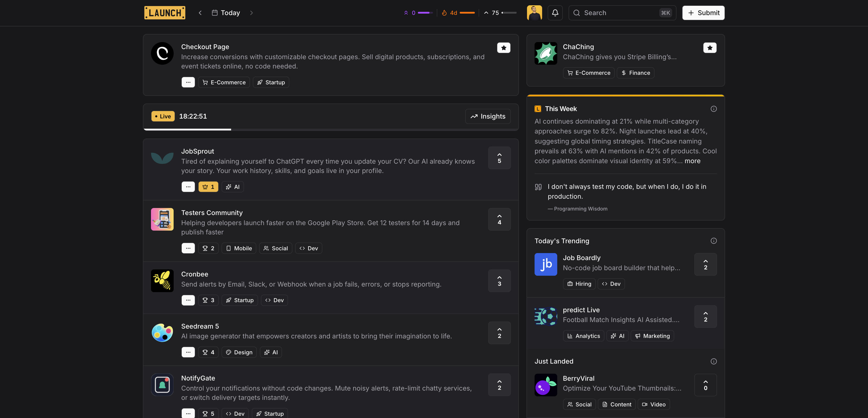Click the purple 0 boost indicator
Screen dimensions: 868x418
(418, 13)
